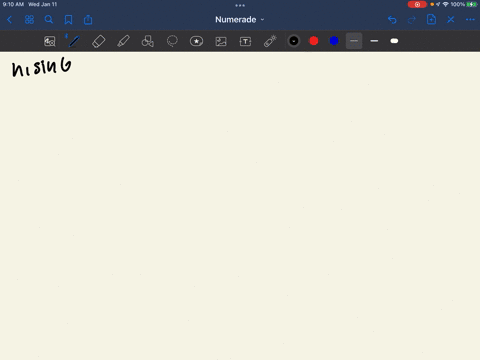Select the thinnest stroke width
Image resolution: width=480 pixels, height=360 pixels.
(x=354, y=41)
